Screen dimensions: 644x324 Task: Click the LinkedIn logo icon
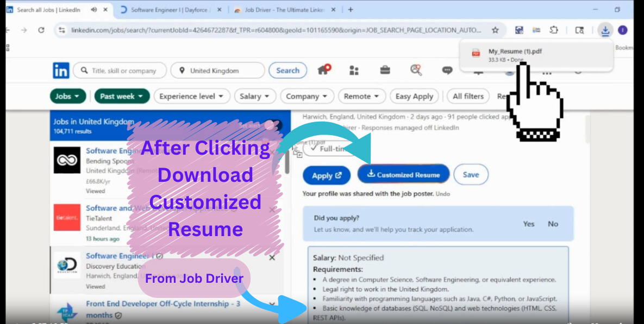pyautogui.click(x=61, y=71)
